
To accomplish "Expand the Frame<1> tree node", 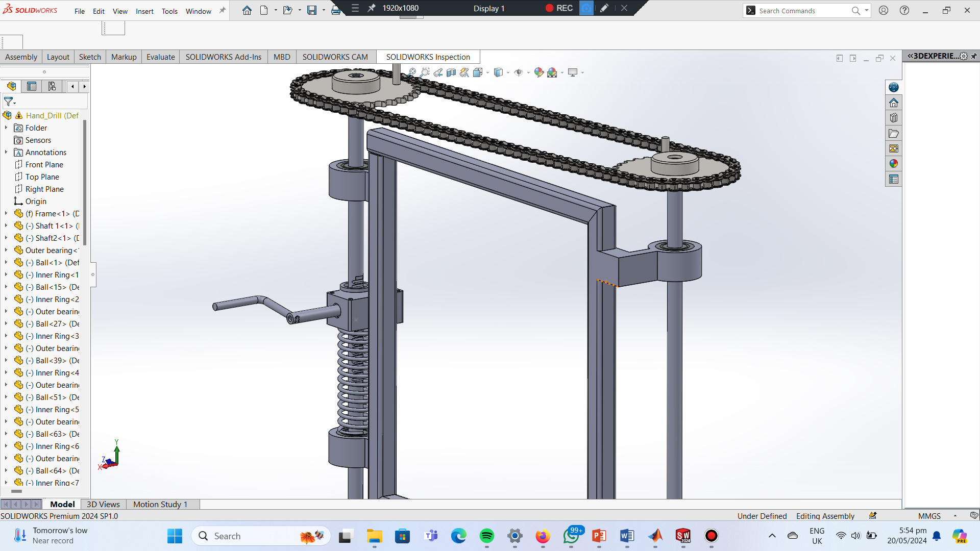I will 6,214.
